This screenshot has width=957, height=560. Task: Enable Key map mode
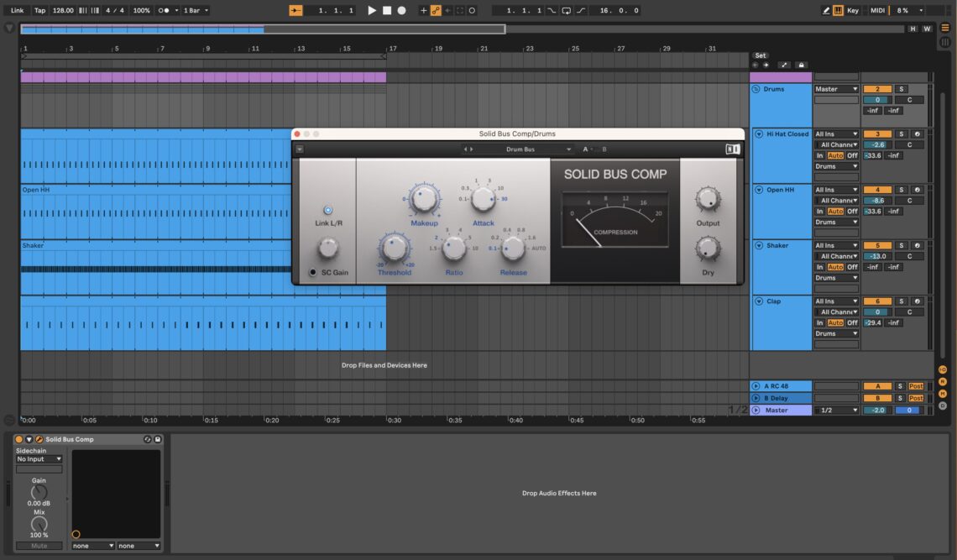pos(853,10)
